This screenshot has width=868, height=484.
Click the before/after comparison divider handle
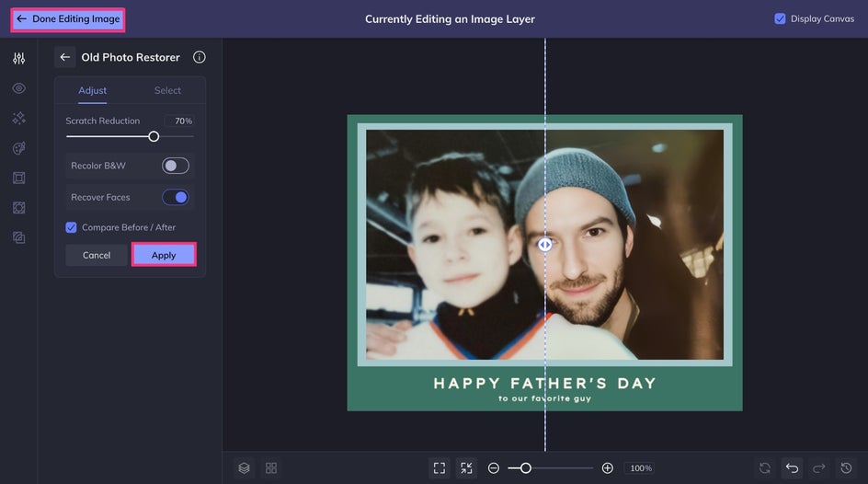click(544, 245)
